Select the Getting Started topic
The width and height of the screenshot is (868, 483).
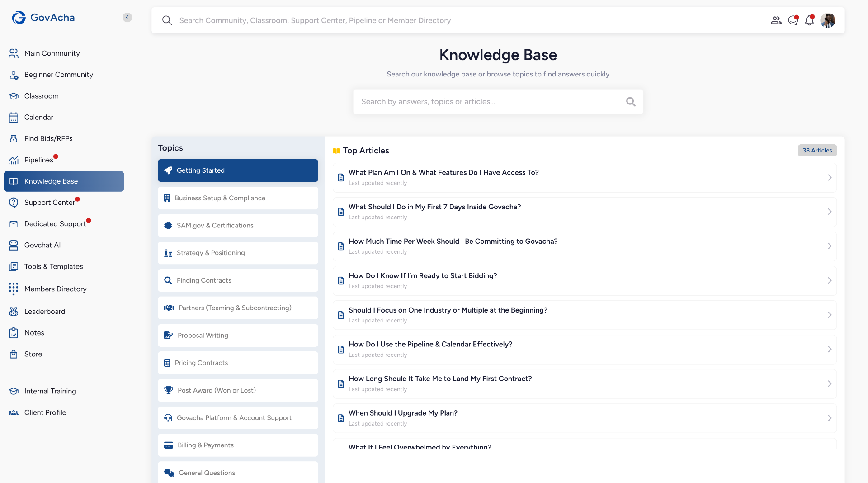[238, 170]
